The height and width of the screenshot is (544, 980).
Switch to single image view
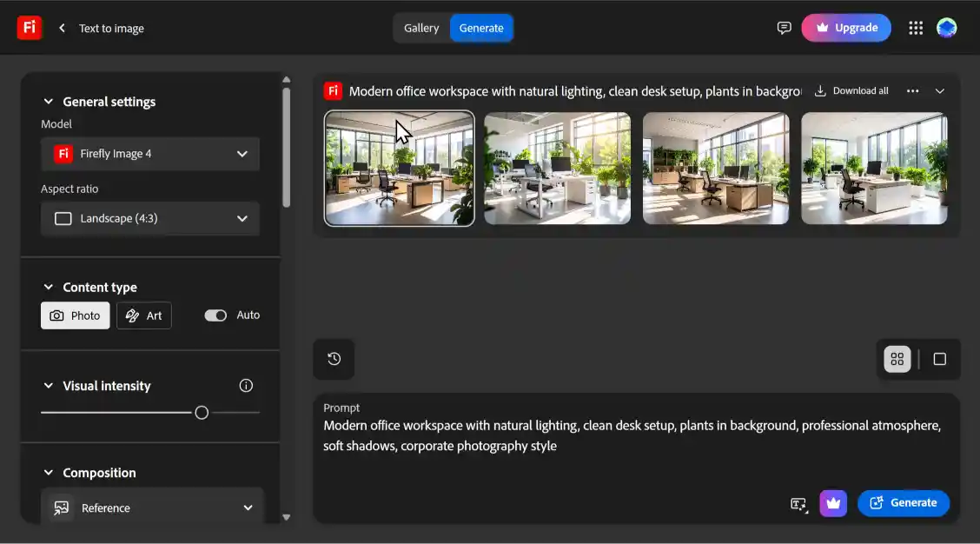coord(939,359)
